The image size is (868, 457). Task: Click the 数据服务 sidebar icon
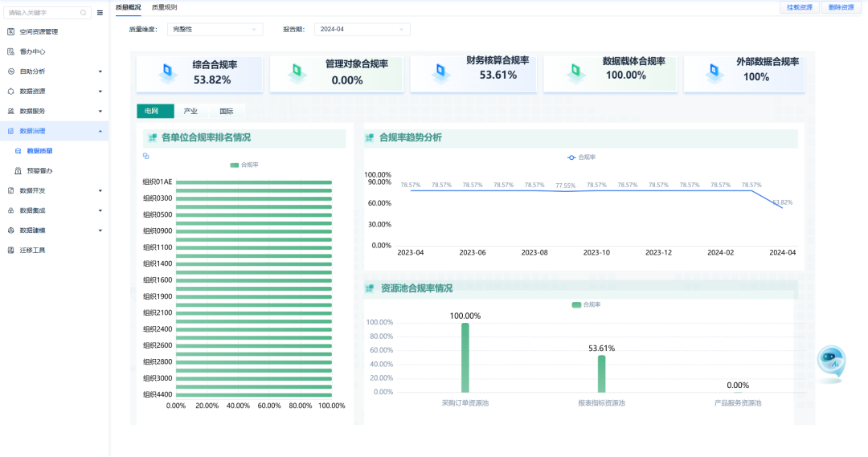pyautogui.click(x=10, y=111)
